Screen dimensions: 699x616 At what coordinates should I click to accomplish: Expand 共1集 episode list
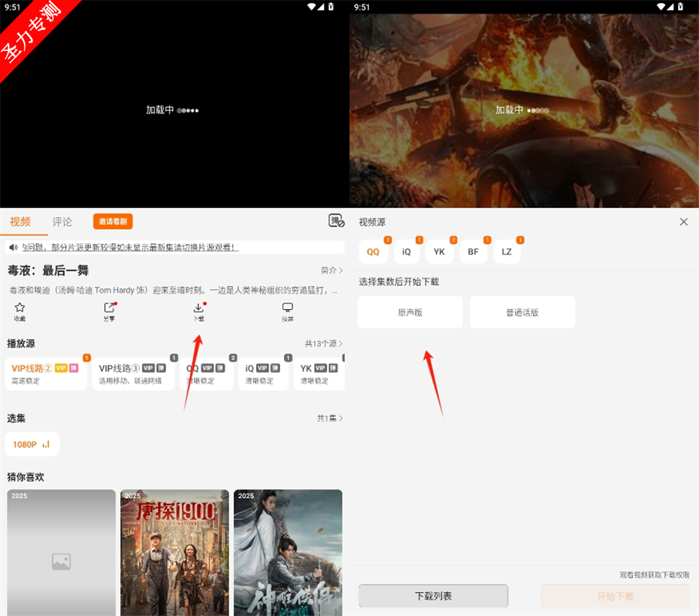click(x=330, y=418)
